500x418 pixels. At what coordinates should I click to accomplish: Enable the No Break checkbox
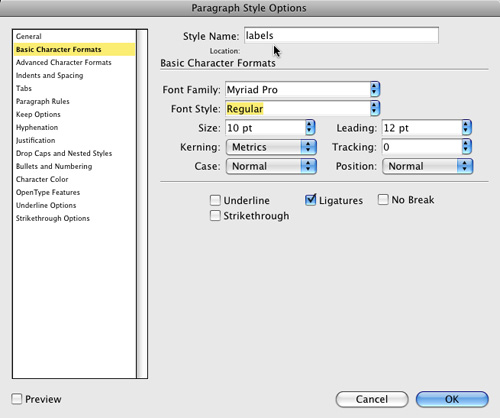[383, 200]
